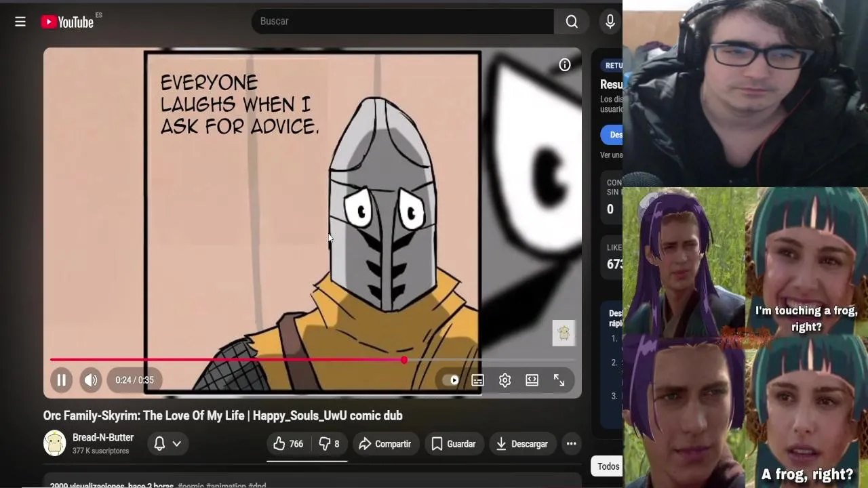Image resolution: width=868 pixels, height=488 pixels.
Task: Click the magnifying glass search button
Action: 572,22
